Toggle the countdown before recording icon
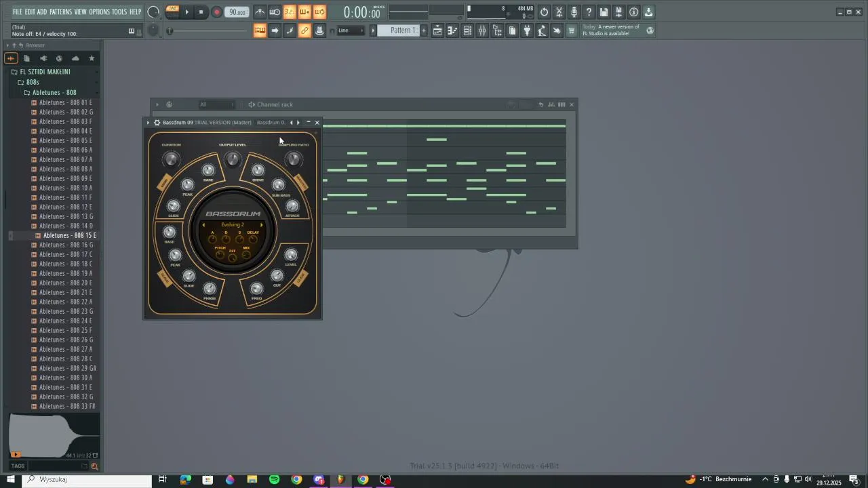Viewport: 868px width, 488px height. click(290, 12)
